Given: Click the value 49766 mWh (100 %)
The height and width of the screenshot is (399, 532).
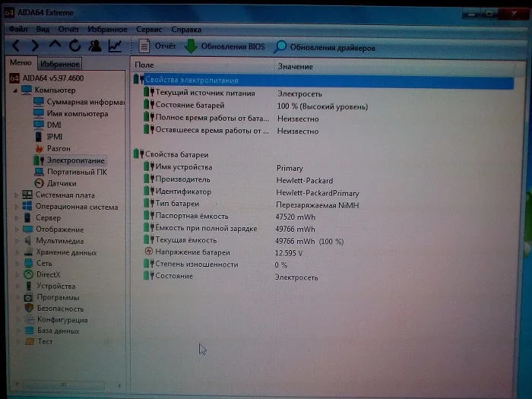Looking at the screenshot, I should (309, 242).
